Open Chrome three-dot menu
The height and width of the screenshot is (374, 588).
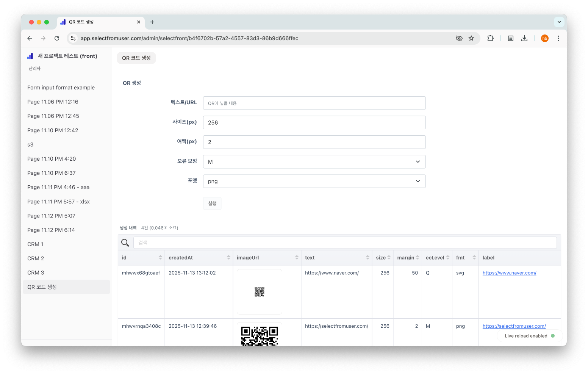(x=558, y=38)
